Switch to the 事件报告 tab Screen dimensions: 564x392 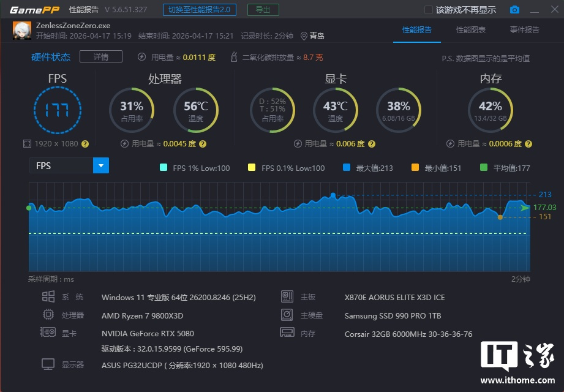(x=525, y=30)
